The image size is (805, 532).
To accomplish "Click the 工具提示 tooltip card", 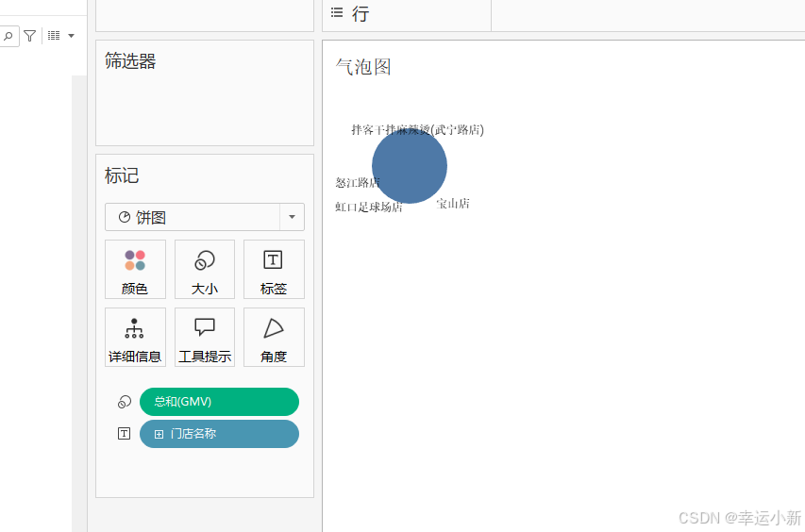I will tap(205, 337).
